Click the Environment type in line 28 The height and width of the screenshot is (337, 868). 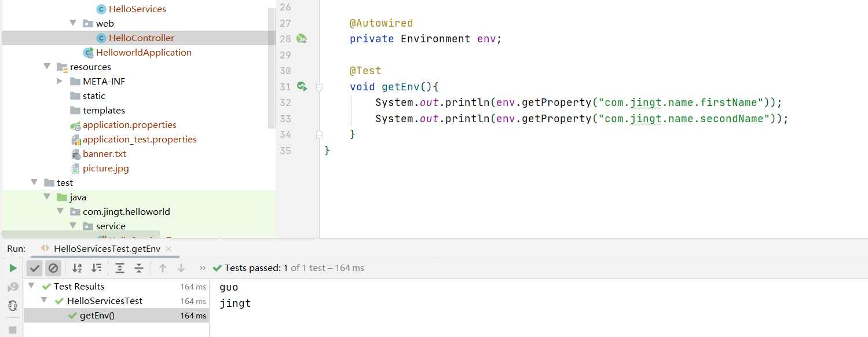click(x=435, y=39)
